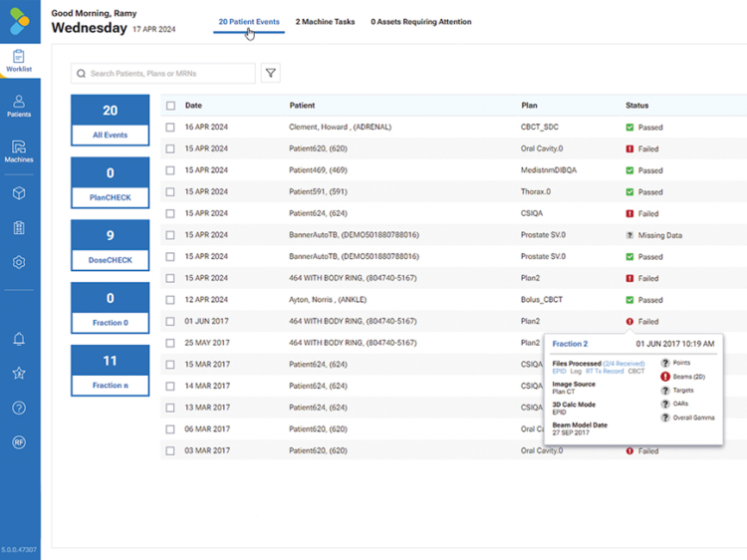Check the box for 03 MAR 2017 row
This screenshot has width=747, height=560.
[x=170, y=450]
